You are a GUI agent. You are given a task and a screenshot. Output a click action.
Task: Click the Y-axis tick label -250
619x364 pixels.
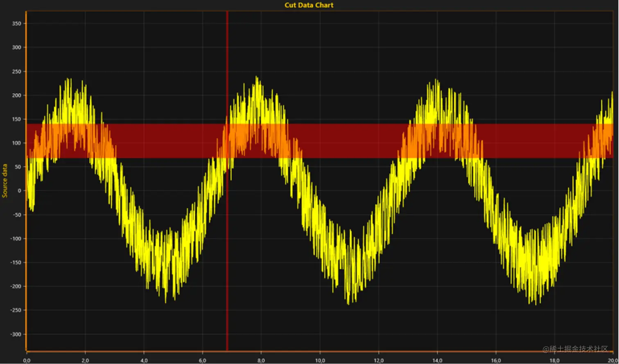click(16, 310)
